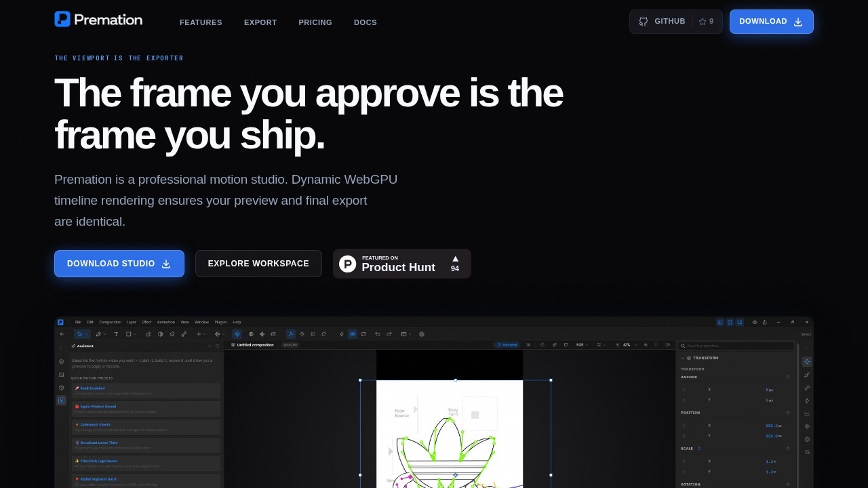Viewport: 868px width, 488px height.
Task: Open the File menu in the app
Action: 78,322
